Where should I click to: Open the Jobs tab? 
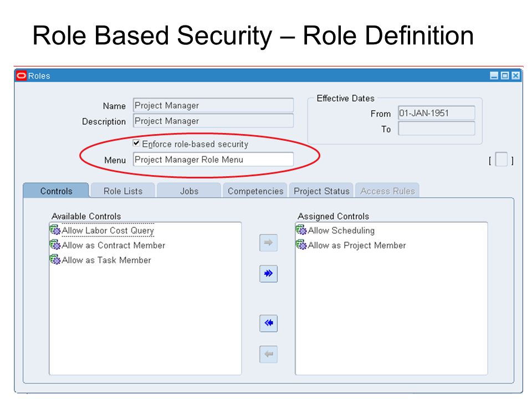[189, 191]
